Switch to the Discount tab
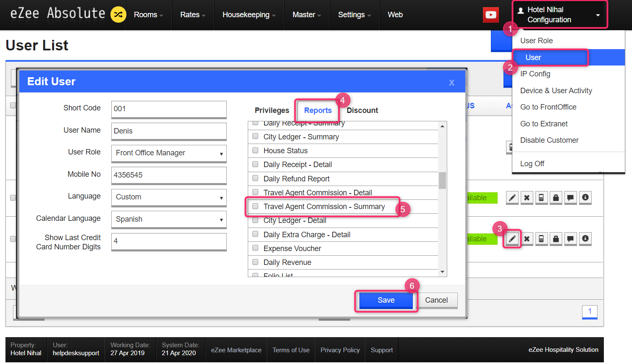 [x=362, y=110]
